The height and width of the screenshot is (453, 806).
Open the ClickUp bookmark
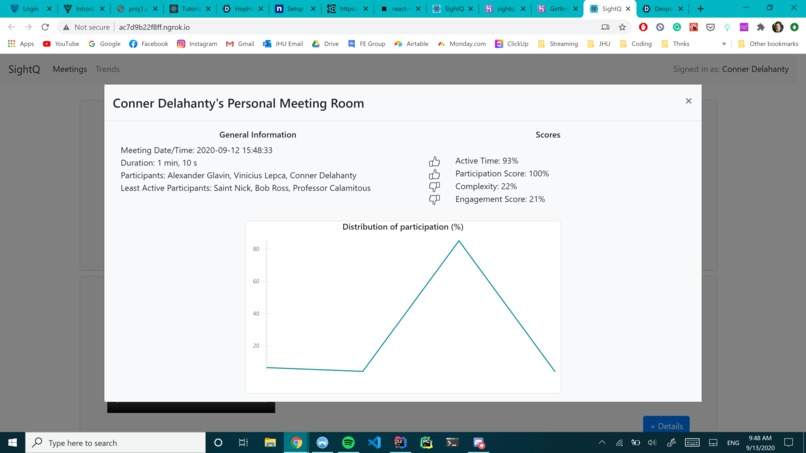511,44
